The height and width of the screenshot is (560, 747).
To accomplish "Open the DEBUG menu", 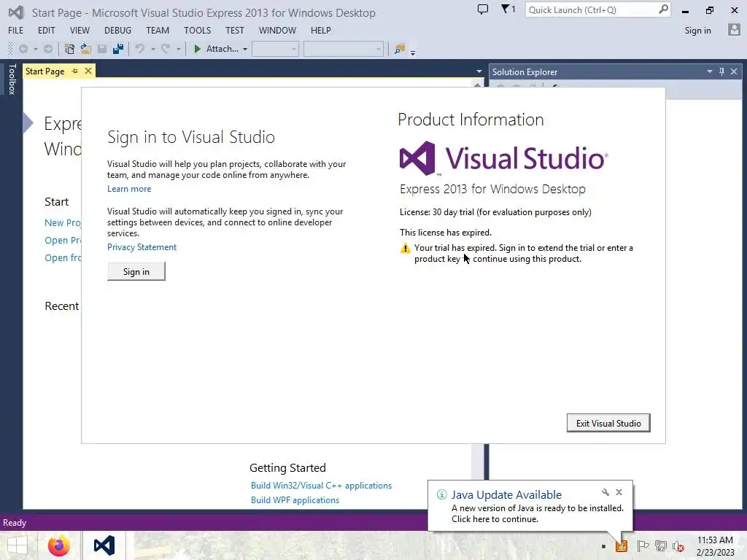I will click(117, 30).
